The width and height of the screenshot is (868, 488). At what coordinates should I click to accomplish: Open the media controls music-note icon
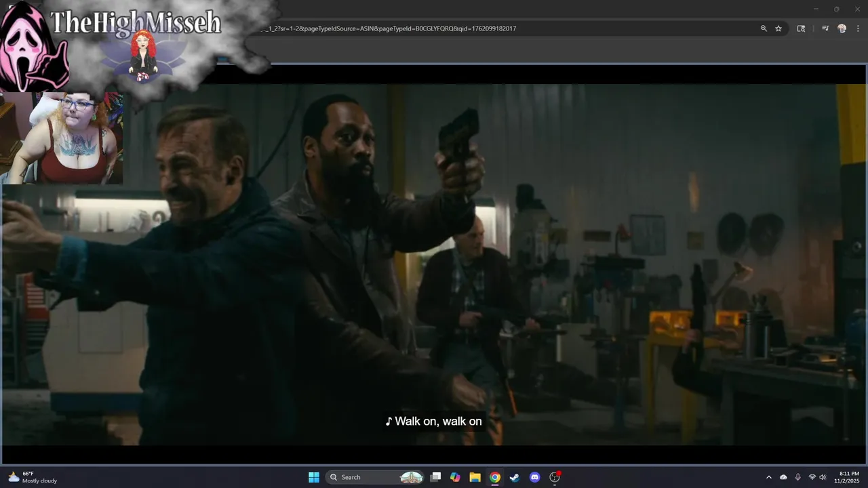pos(825,28)
